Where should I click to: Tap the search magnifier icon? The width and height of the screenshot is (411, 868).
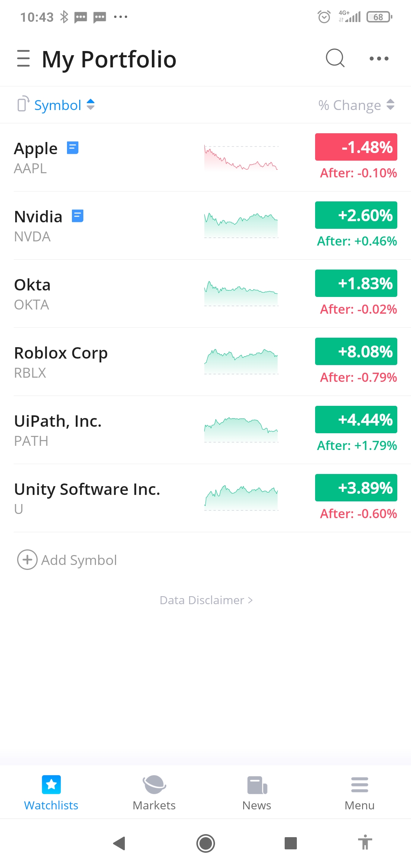(335, 58)
